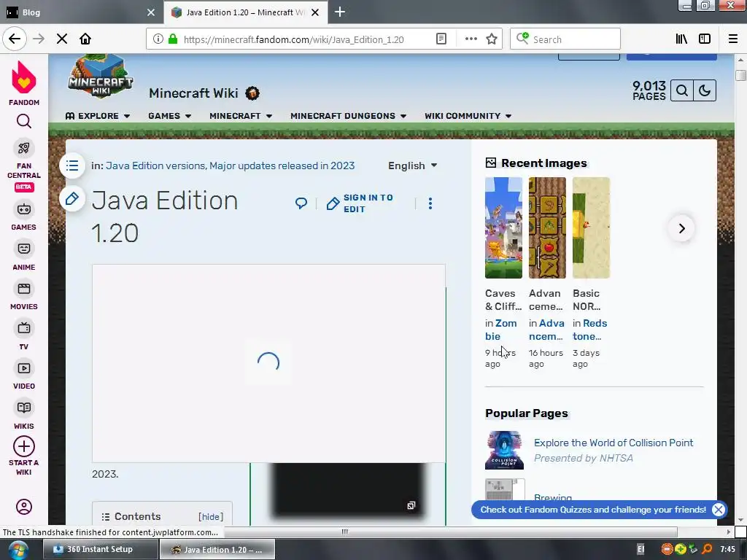This screenshot has width=747, height=560.
Task: Toggle reader view icon
Action: tap(441, 39)
